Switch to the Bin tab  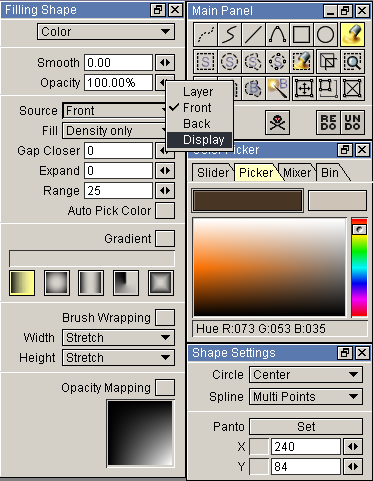click(x=330, y=173)
